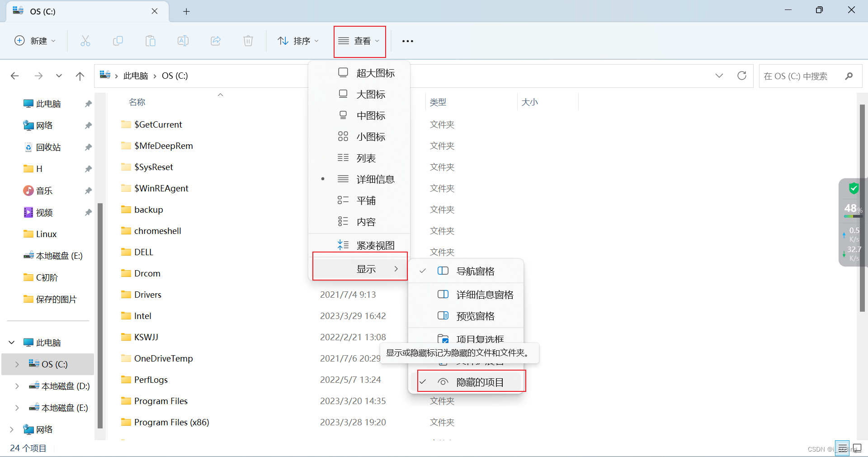Toggle 预览窗格 preview pane
The image size is (868, 457).
(x=466, y=316)
